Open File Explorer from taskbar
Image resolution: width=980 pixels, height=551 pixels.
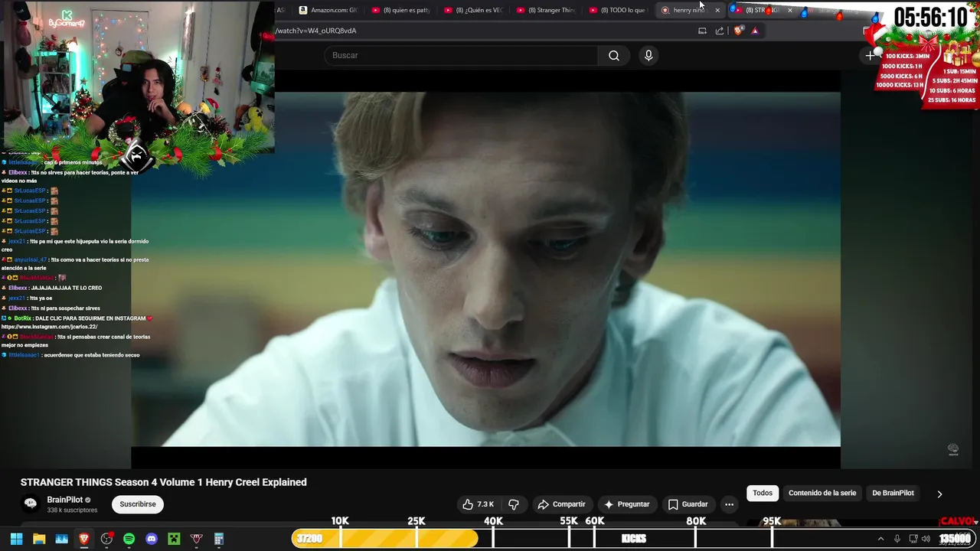click(39, 539)
